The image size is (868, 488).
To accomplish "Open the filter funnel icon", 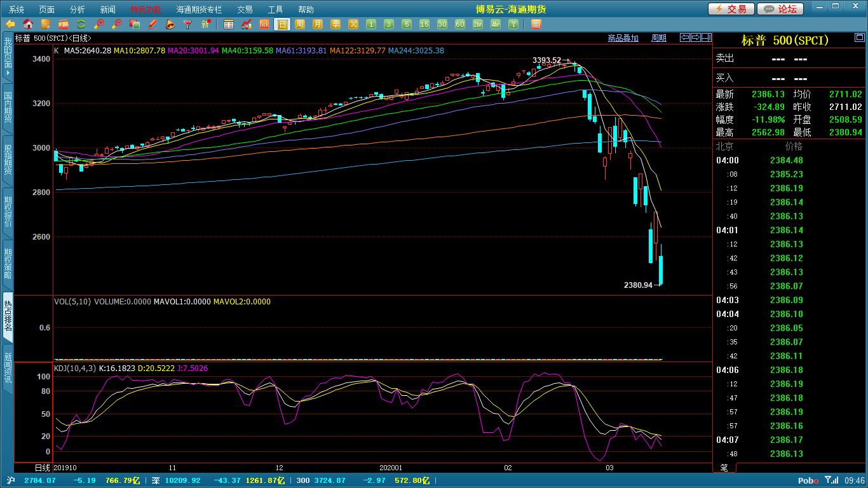I will (188, 24).
